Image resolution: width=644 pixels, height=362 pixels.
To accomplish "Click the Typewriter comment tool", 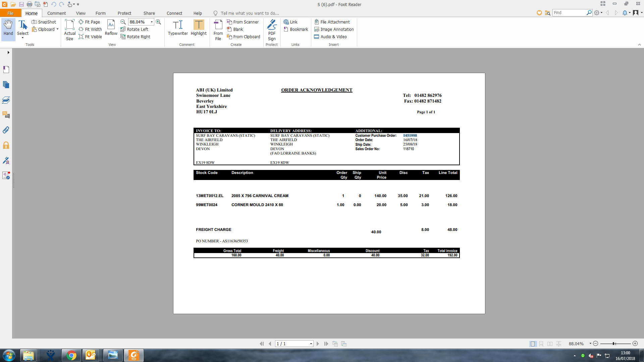I will (x=178, y=28).
